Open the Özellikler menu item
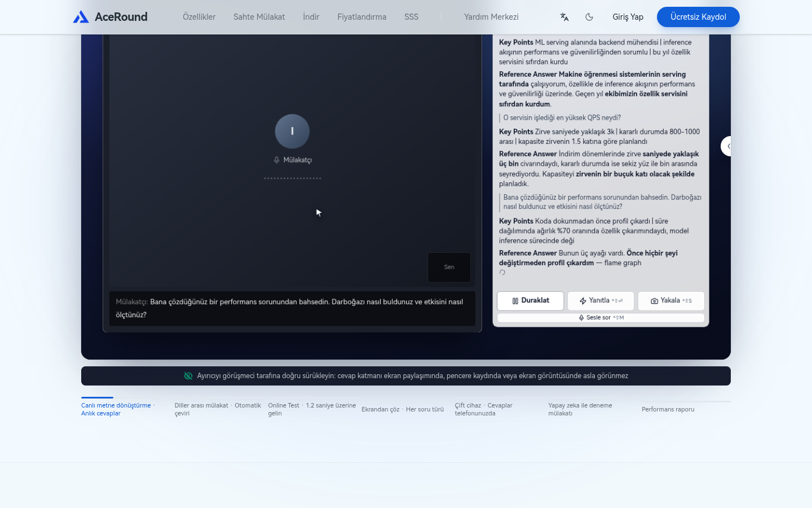Screen dimensions: 812x508 point(199,17)
